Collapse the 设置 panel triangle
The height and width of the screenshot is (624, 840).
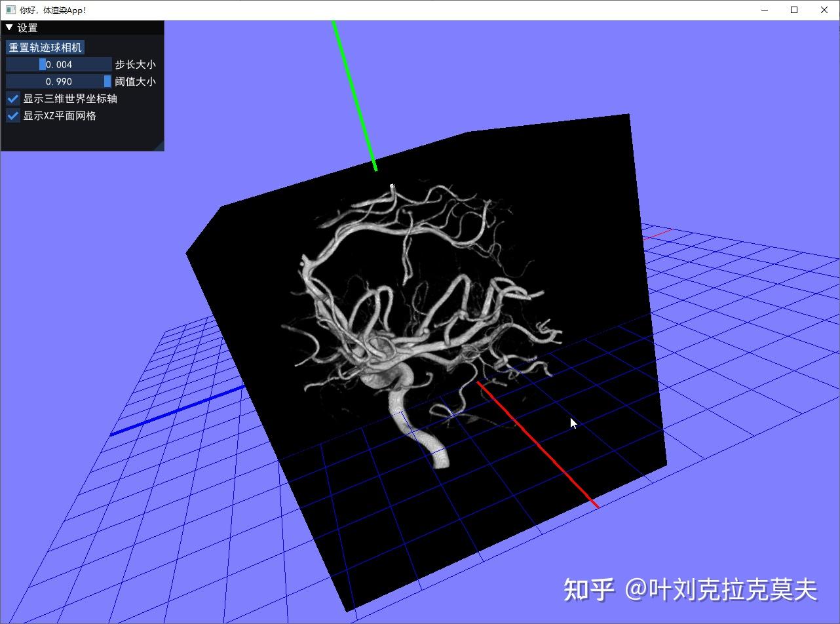pyautogui.click(x=9, y=28)
